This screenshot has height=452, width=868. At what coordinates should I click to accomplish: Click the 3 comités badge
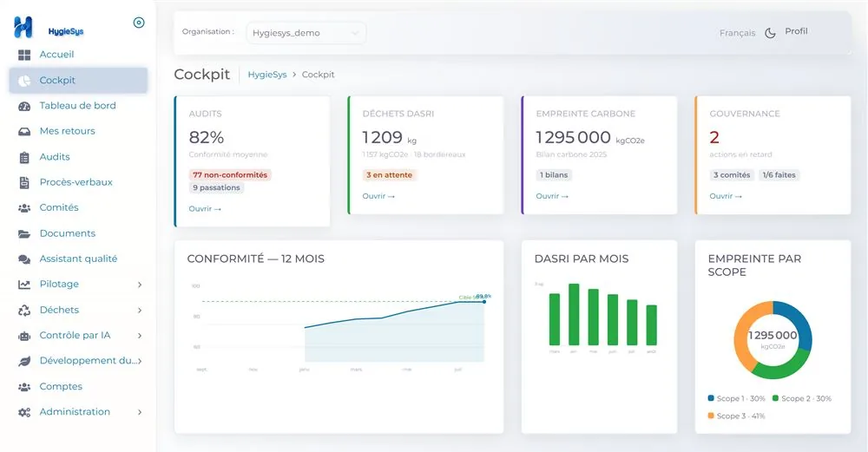pyautogui.click(x=732, y=175)
